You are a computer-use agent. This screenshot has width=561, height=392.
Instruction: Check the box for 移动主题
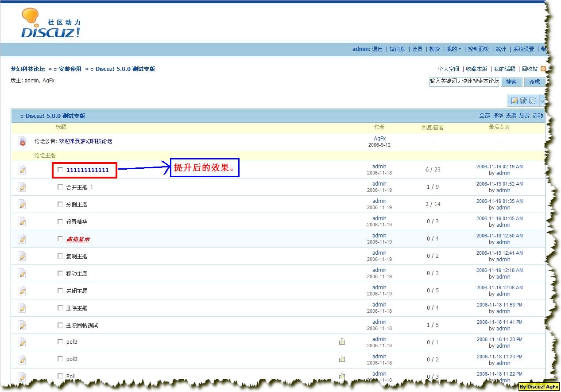point(60,273)
